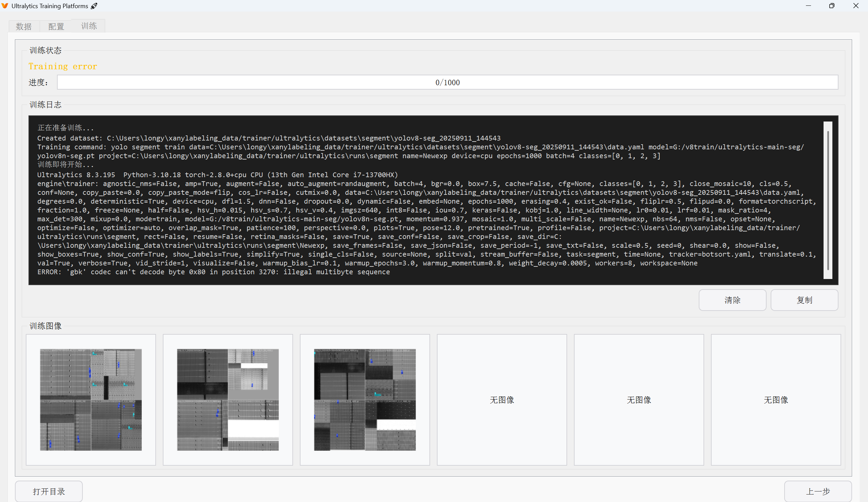Click the 复制 button to copy log
This screenshot has height=502, width=868.
804,300
